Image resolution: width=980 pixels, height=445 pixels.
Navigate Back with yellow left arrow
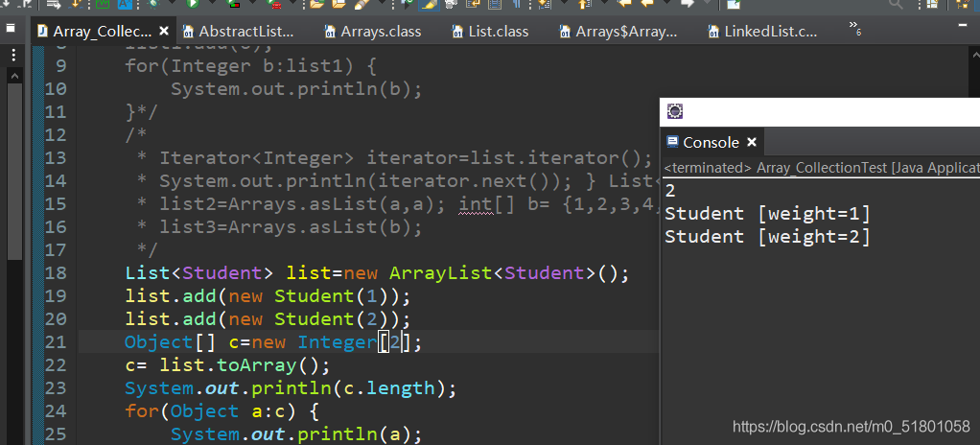647,4
